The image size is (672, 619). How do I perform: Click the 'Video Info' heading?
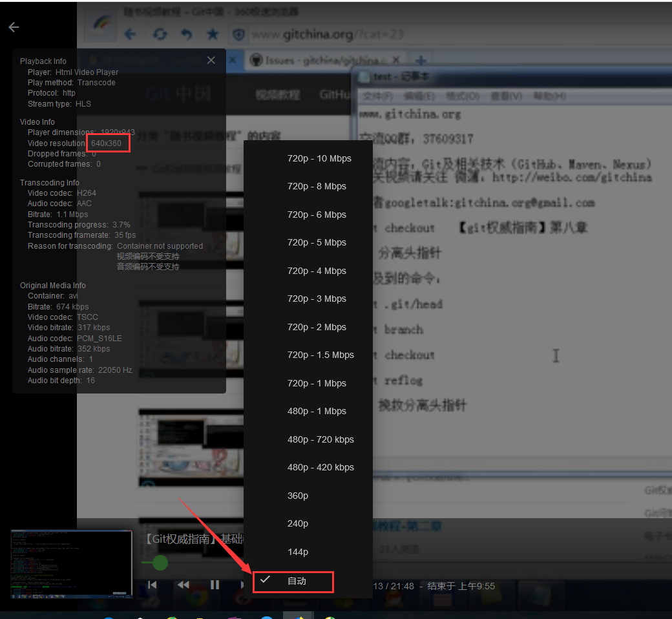coord(37,122)
